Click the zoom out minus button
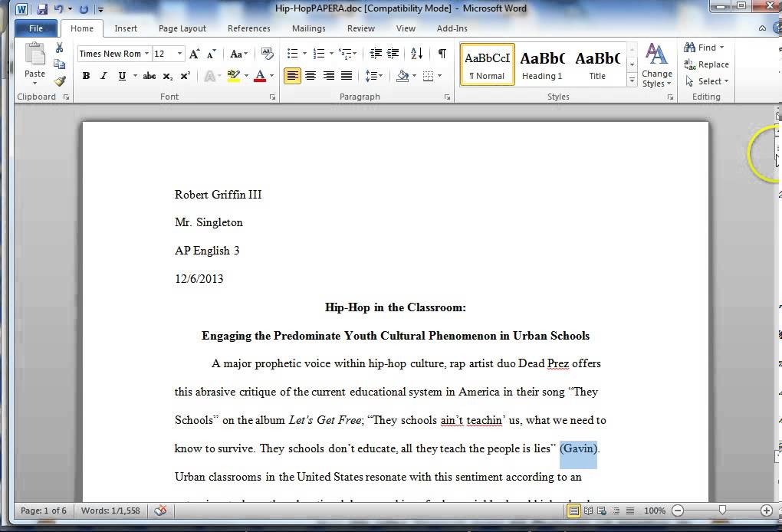This screenshot has height=532, width=782. pos(677,511)
